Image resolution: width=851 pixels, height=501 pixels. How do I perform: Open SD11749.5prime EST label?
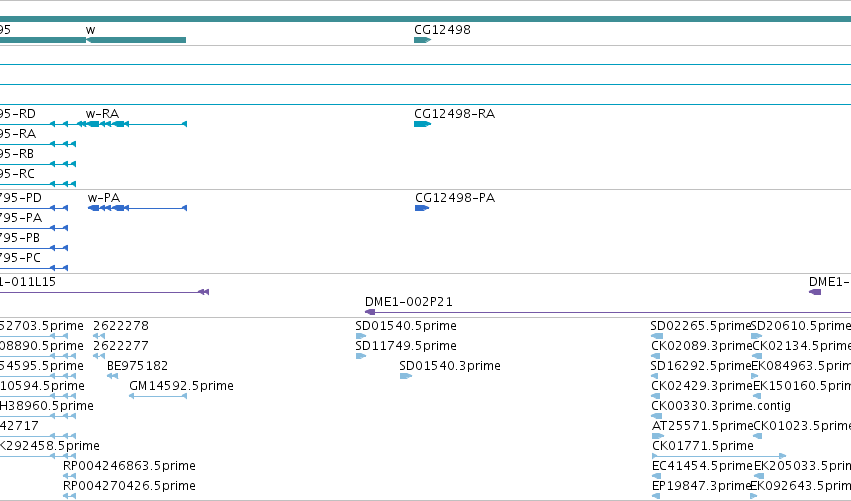406,345
